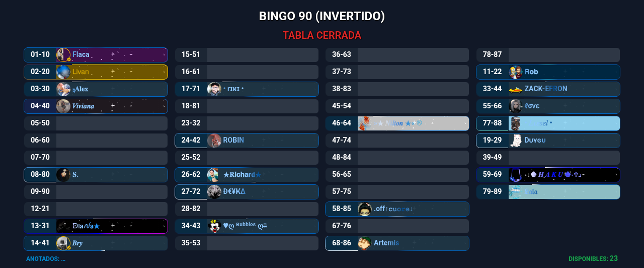Image resolution: width=644 pixels, height=268 pixels.
Task: Click Livan's globe avatar in slot 02-20
Action: tap(63, 72)
